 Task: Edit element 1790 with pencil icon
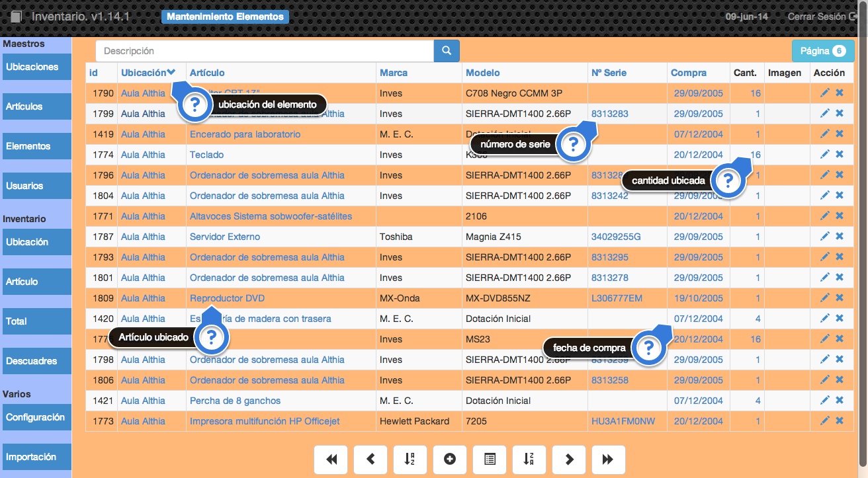tap(824, 93)
